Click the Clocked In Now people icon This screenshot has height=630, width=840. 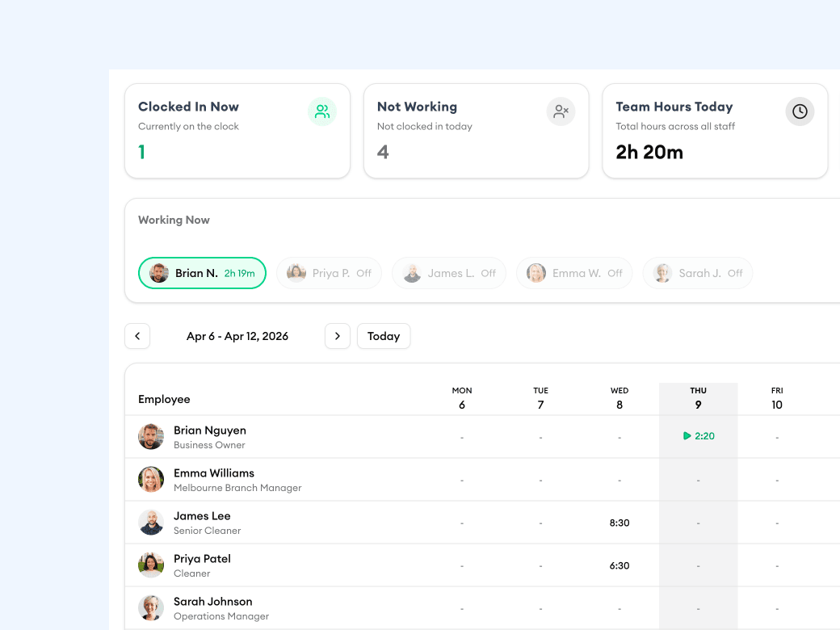click(x=322, y=111)
